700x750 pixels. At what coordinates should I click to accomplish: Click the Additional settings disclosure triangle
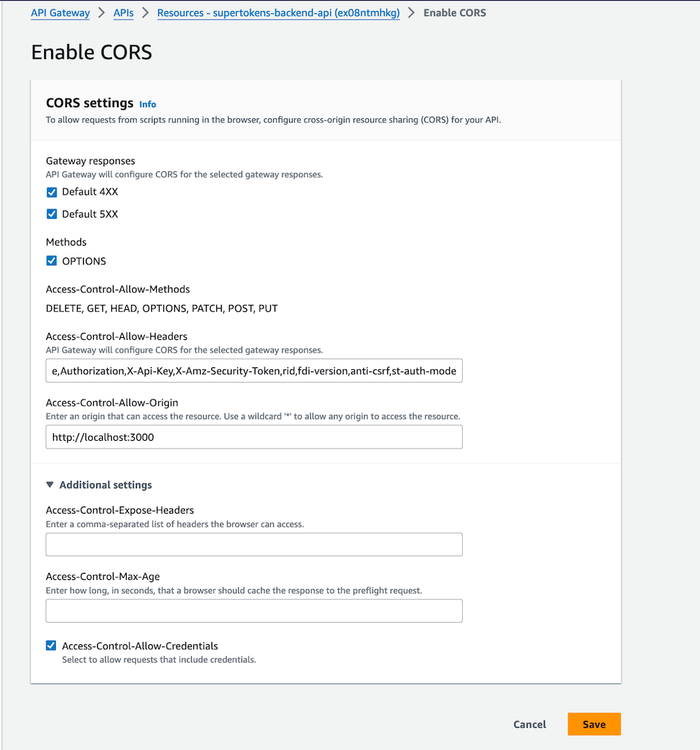tap(50, 484)
